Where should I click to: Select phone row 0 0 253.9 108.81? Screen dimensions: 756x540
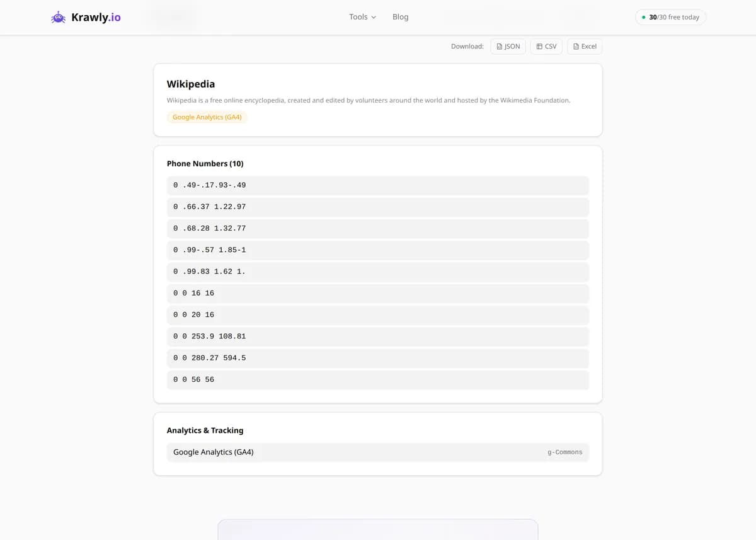378,336
